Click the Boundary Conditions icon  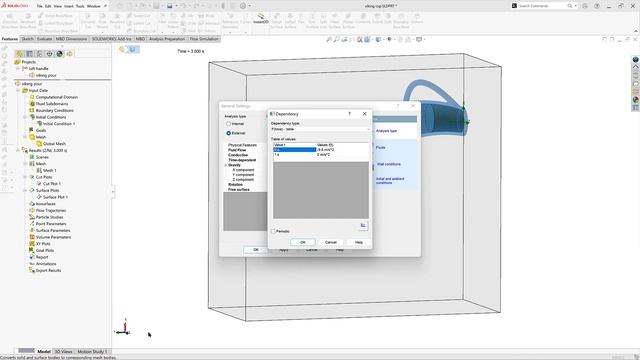[32, 110]
